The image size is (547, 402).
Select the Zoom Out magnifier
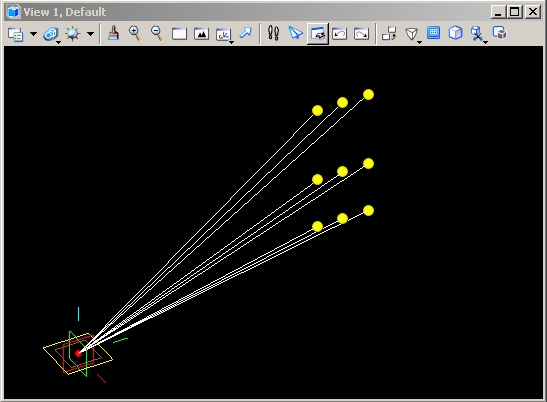coord(157,34)
